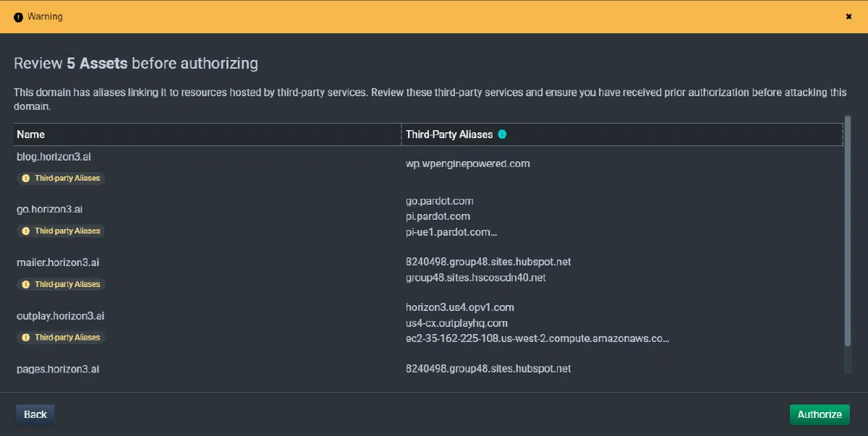The height and width of the screenshot is (436, 868).
Task: Click the us4-cx.outplayhq.com alias
Action: click(457, 323)
